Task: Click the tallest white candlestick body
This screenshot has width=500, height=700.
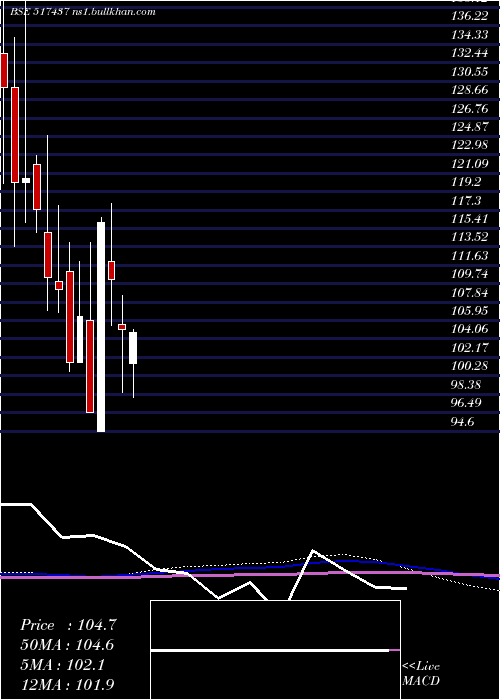Action: click(x=101, y=327)
